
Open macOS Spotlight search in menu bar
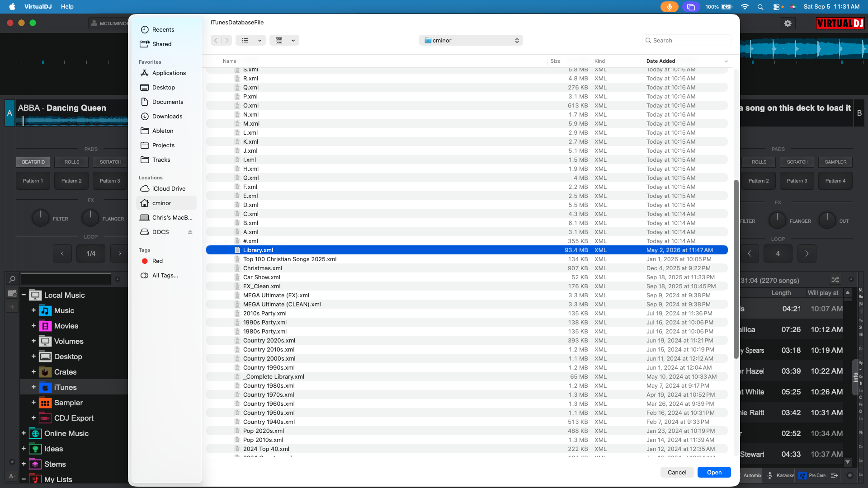coord(760,7)
